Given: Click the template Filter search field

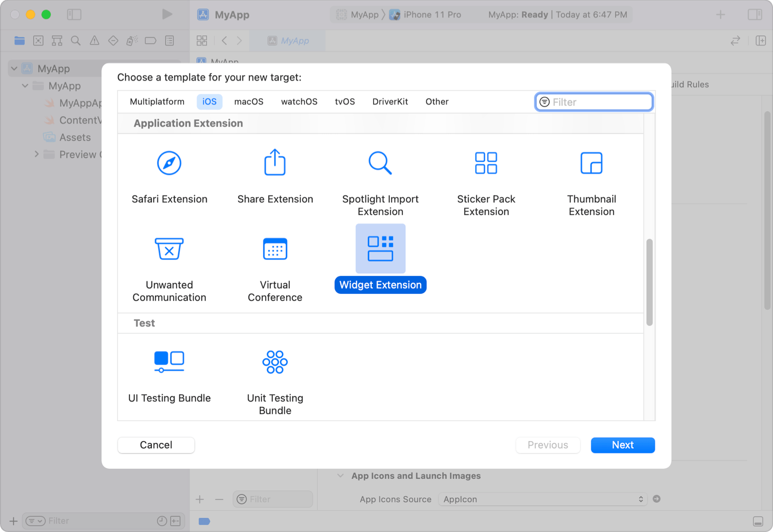Looking at the screenshot, I should coord(593,101).
